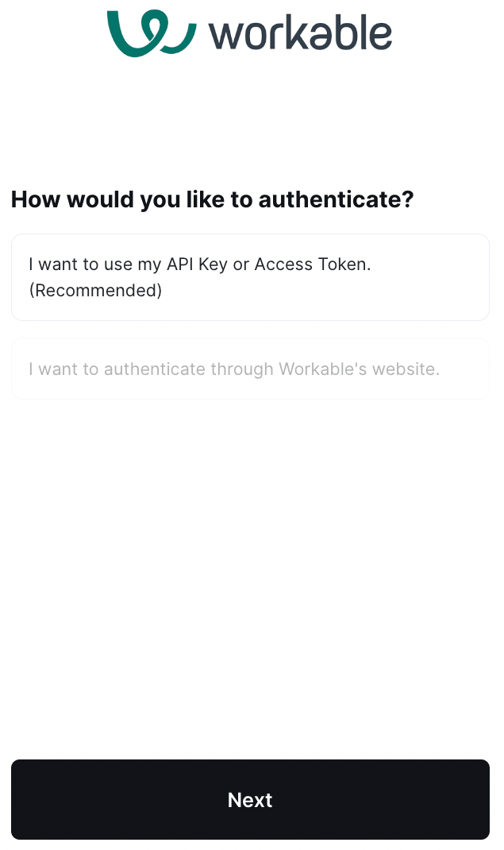504x850 pixels.
Task: Click "Workable's website" text in second option
Action: pyautogui.click(x=359, y=369)
